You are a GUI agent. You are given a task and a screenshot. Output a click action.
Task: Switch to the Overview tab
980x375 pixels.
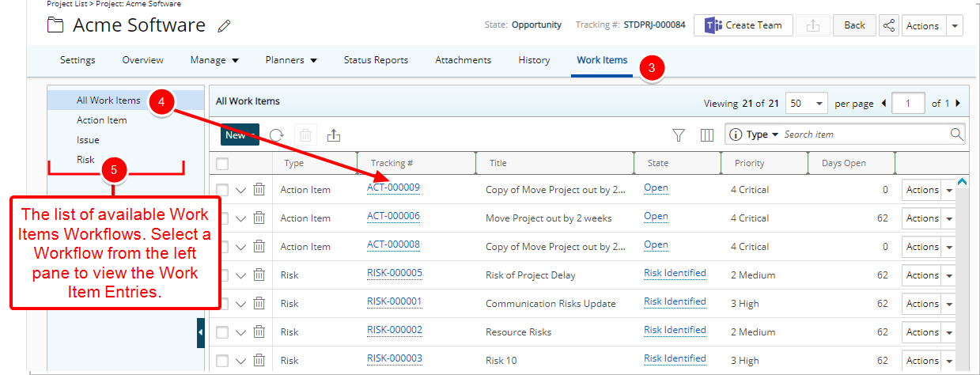point(142,60)
